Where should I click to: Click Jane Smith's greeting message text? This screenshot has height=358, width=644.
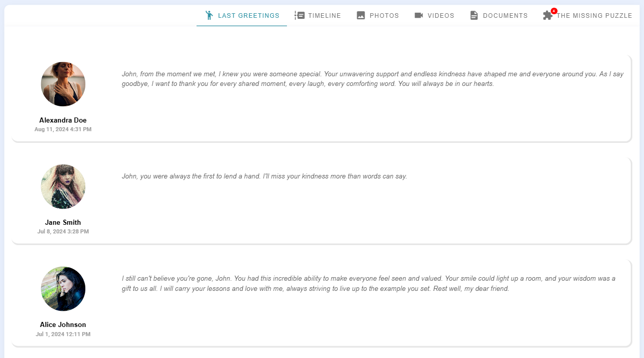pos(264,176)
